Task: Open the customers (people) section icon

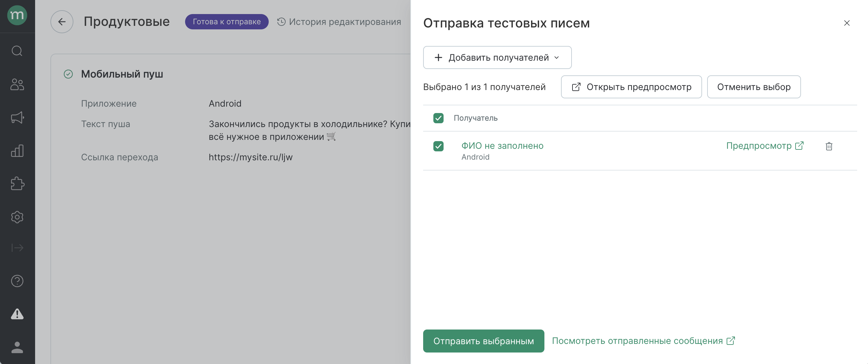Action: pyautogui.click(x=17, y=84)
